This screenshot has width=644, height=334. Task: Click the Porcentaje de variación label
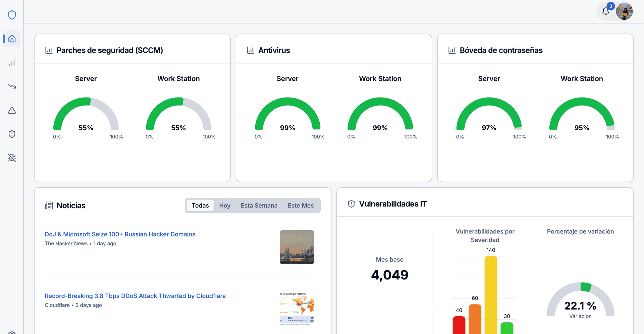coord(580,231)
